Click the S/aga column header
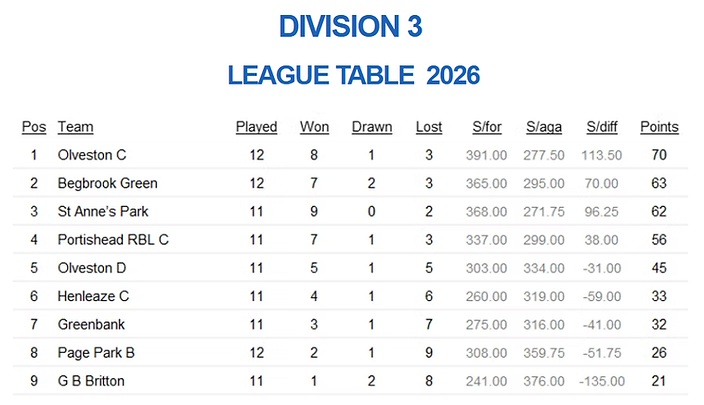704x405 pixels. coord(544,127)
